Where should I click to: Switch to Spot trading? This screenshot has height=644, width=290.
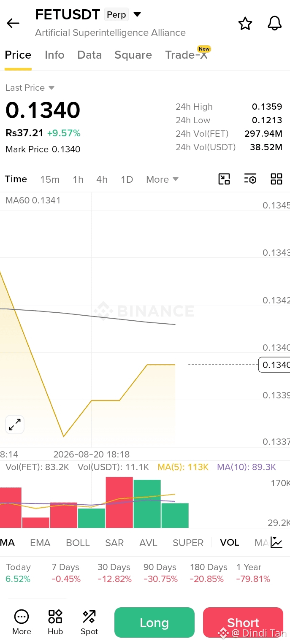(89, 622)
